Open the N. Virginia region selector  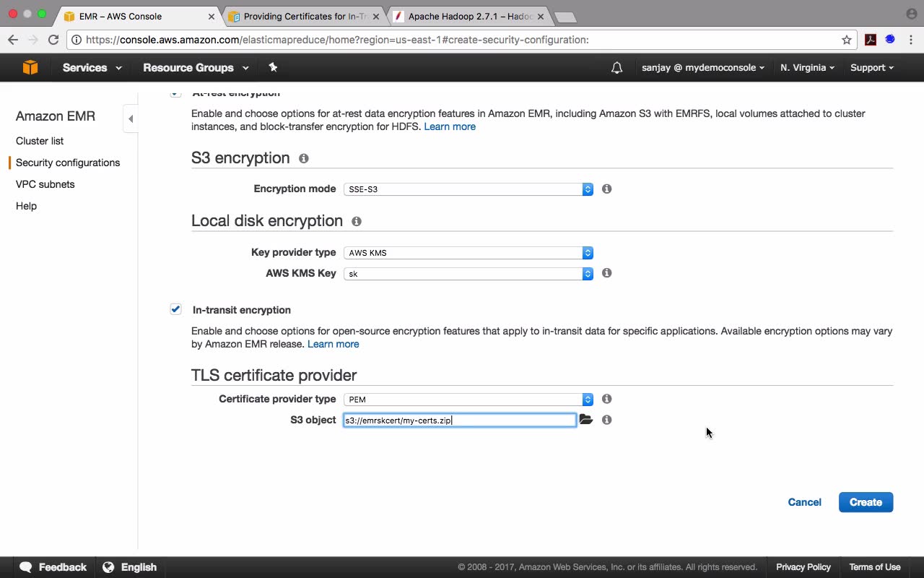pos(807,68)
